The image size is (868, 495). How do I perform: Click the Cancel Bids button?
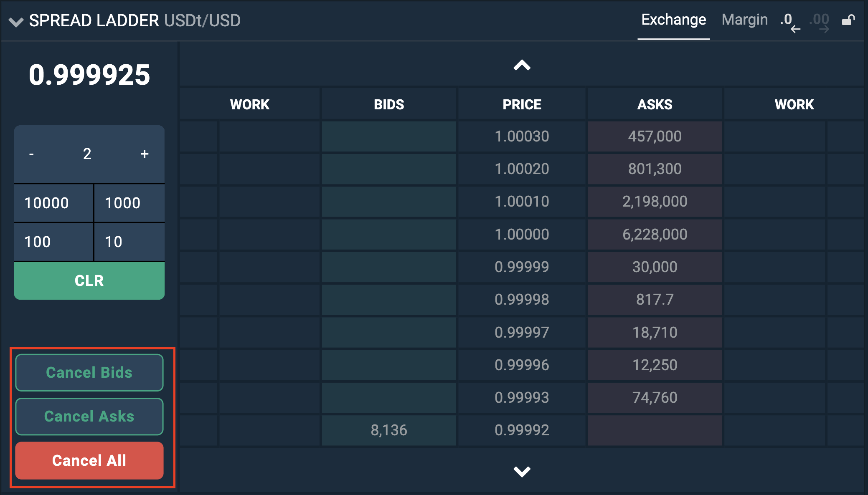point(89,373)
